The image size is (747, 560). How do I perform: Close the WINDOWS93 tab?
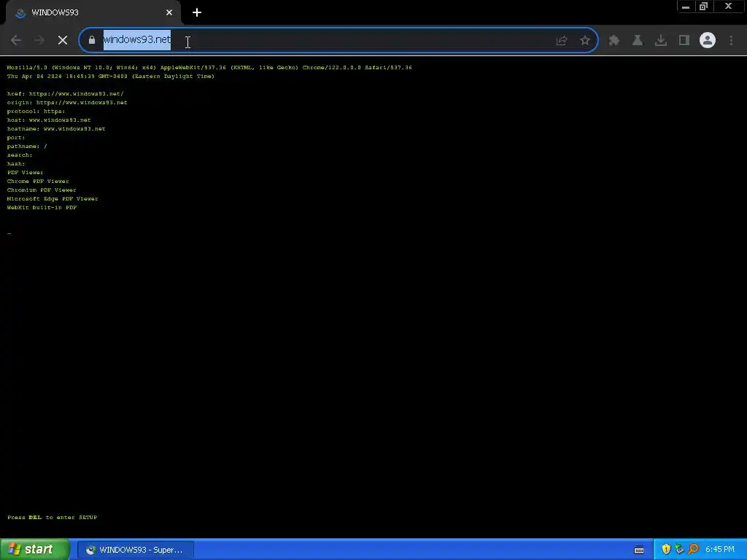pyautogui.click(x=169, y=13)
